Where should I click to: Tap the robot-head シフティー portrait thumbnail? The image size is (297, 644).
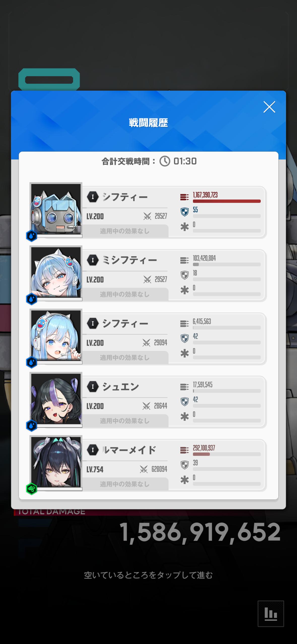tap(56, 210)
